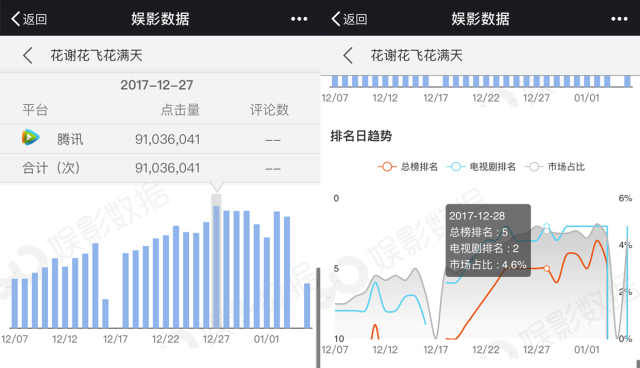
Task: Toggle the 总榜排名 legend series
Action: pos(407,166)
